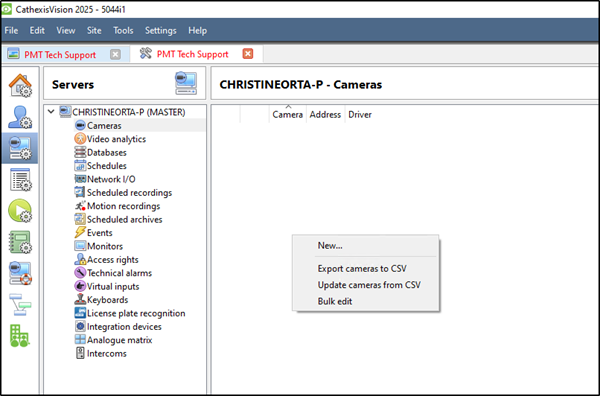
Task: Choose Export cameras to CSV
Action: pos(366,269)
